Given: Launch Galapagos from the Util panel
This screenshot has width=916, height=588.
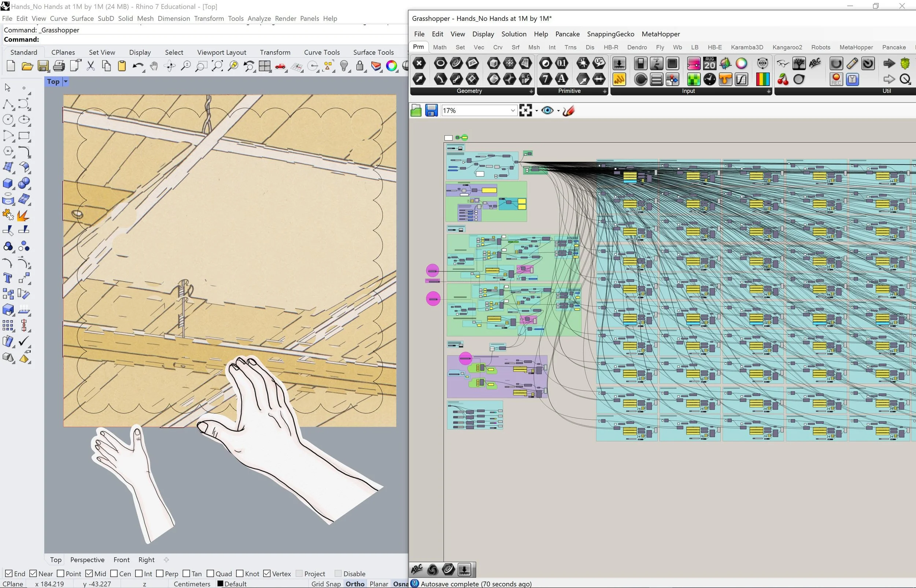Looking at the screenshot, I should pyautogui.click(x=906, y=63).
